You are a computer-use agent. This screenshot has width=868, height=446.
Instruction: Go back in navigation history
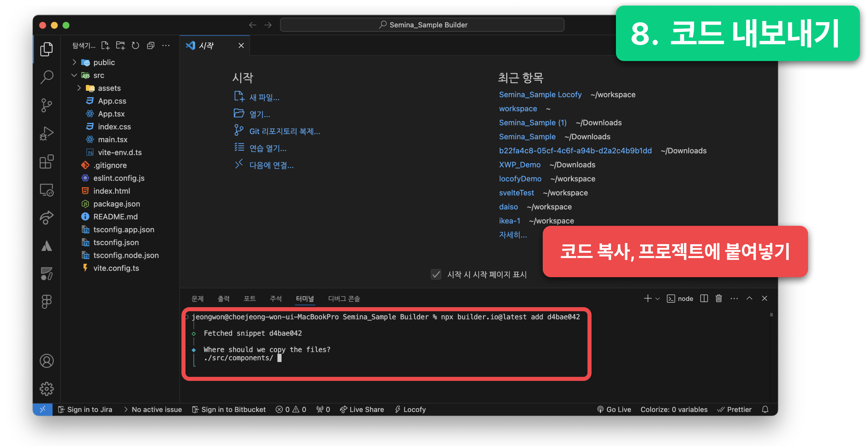[252, 25]
